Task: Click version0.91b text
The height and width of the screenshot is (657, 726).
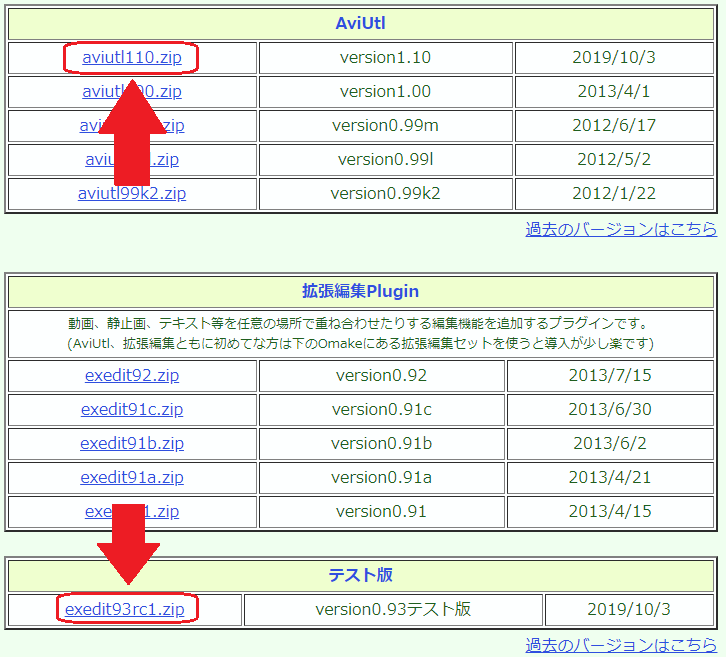Action: click(382, 444)
